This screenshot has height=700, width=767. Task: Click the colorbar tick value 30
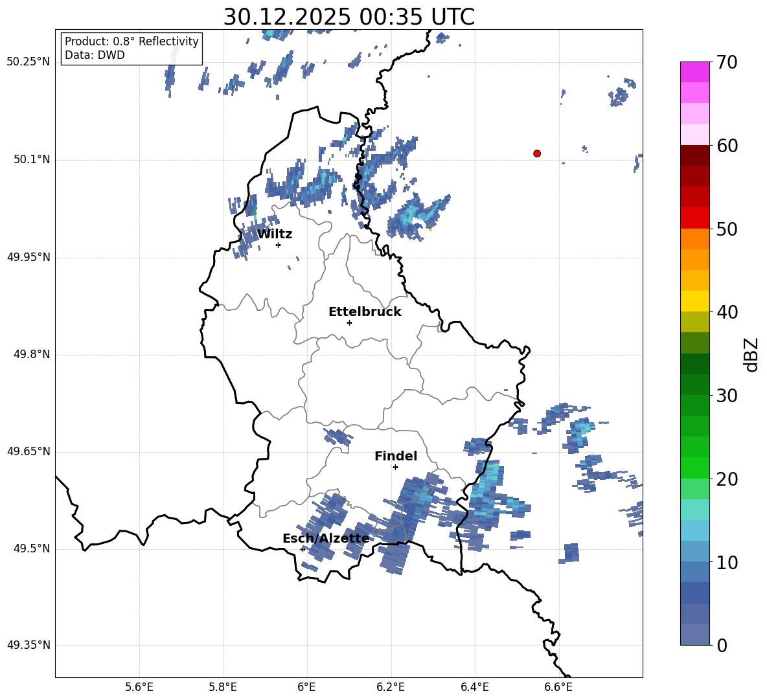pyautogui.click(x=727, y=396)
